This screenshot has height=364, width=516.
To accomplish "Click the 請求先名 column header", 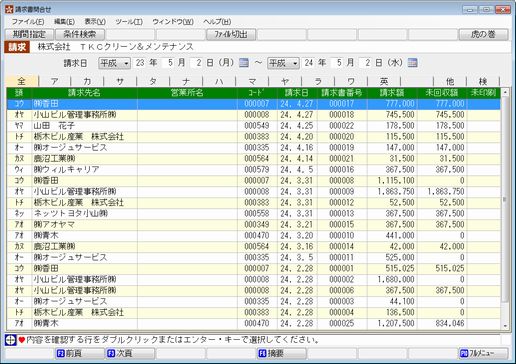I will point(84,93).
